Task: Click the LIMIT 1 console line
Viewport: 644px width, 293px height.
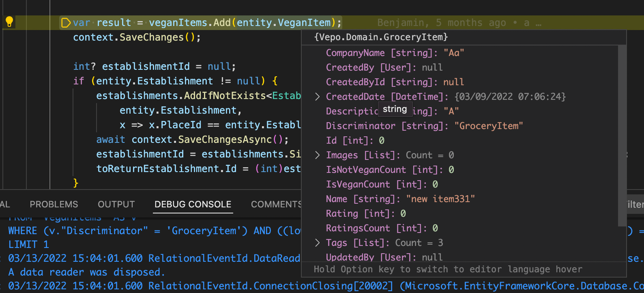Action: pos(28,245)
